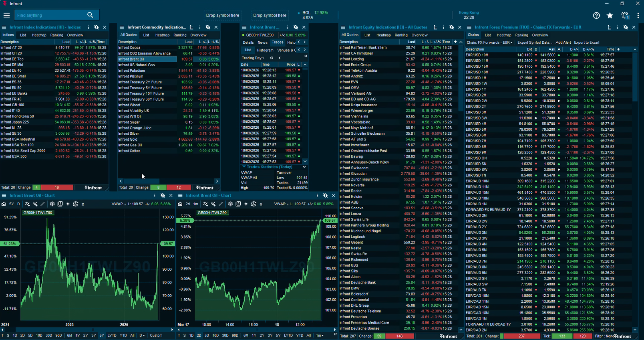Select the line drawing tool in left Brent chart

tap(43, 204)
